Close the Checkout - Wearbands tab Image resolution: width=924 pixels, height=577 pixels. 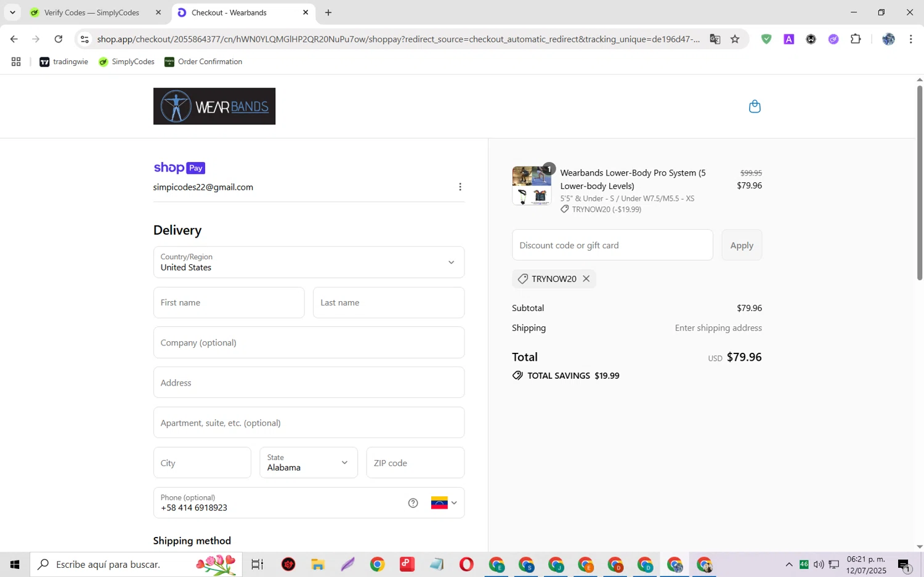[x=306, y=12]
